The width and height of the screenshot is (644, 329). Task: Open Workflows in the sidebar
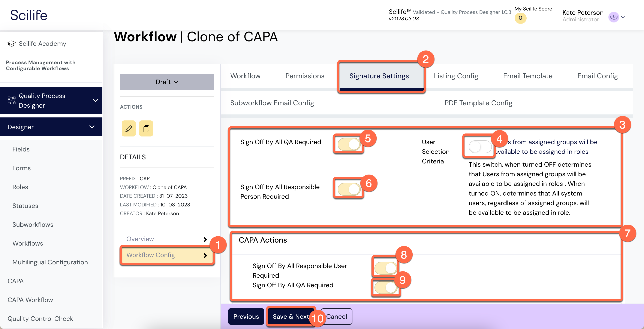(28, 243)
